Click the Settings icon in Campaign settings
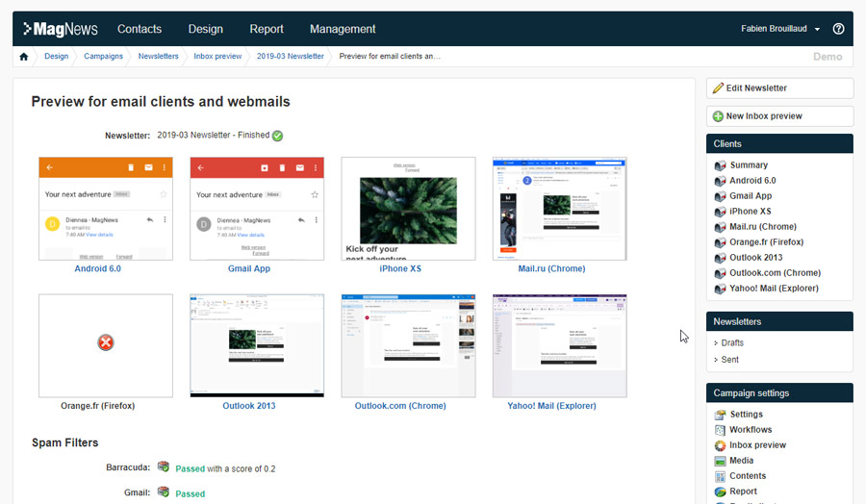 (x=721, y=415)
